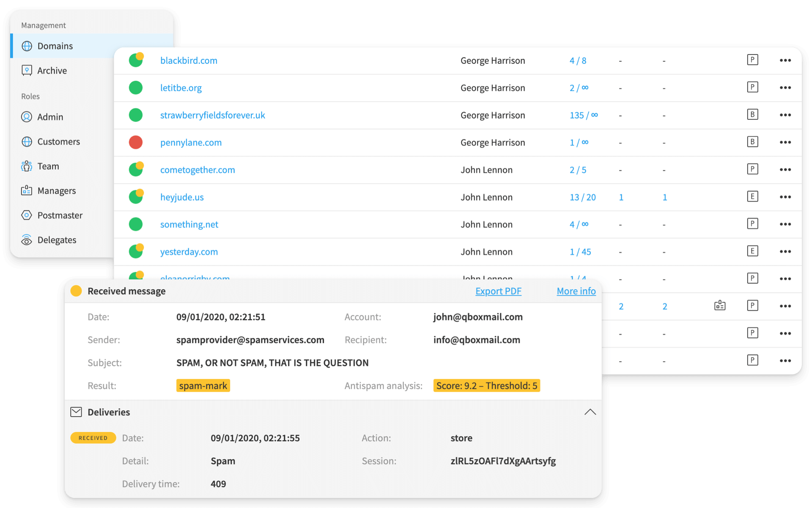Image resolution: width=812 pixels, height=508 pixels.
Task: Click the E badge on the yesterday.com row
Action: (752, 251)
